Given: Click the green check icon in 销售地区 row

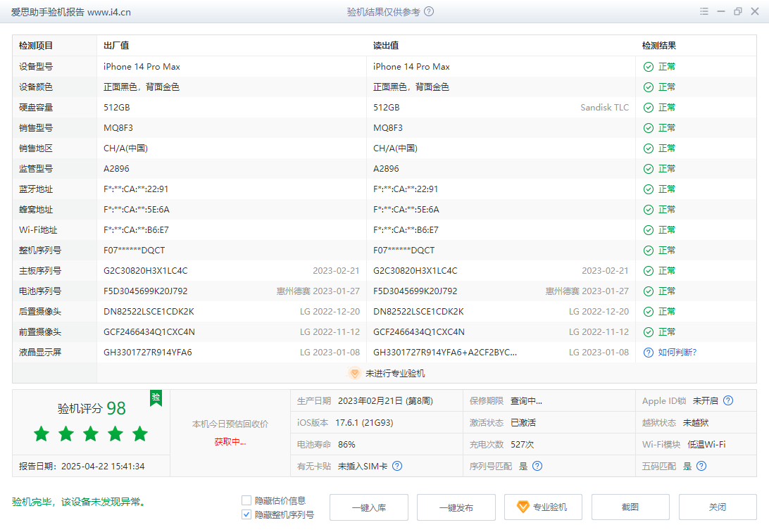Looking at the screenshot, I should click(x=649, y=148).
